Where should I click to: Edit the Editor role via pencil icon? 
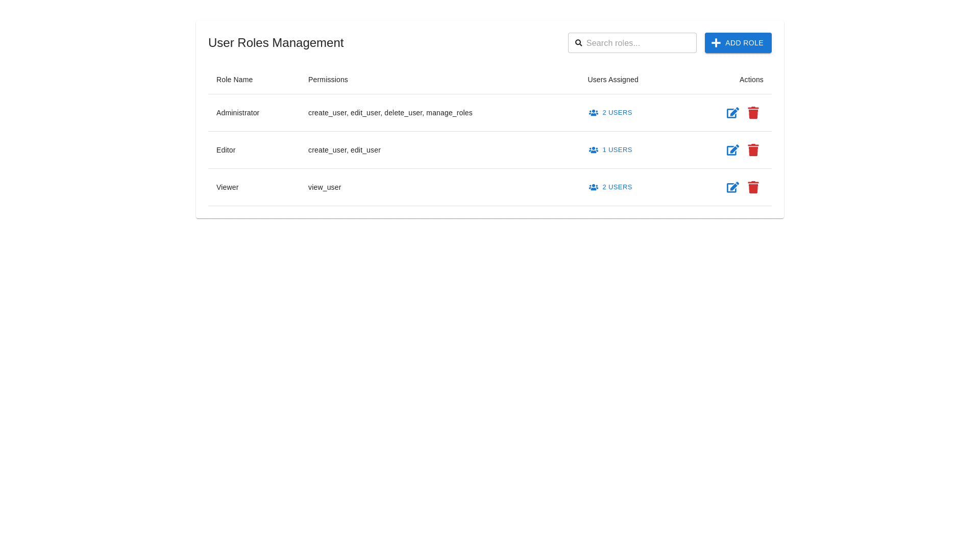pyautogui.click(x=732, y=150)
